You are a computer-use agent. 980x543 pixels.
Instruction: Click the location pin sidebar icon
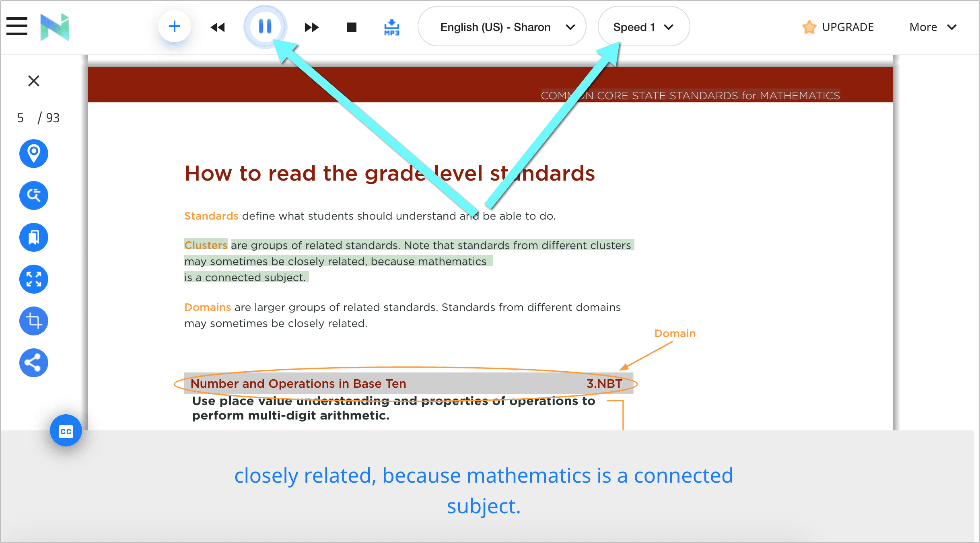(34, 152)
